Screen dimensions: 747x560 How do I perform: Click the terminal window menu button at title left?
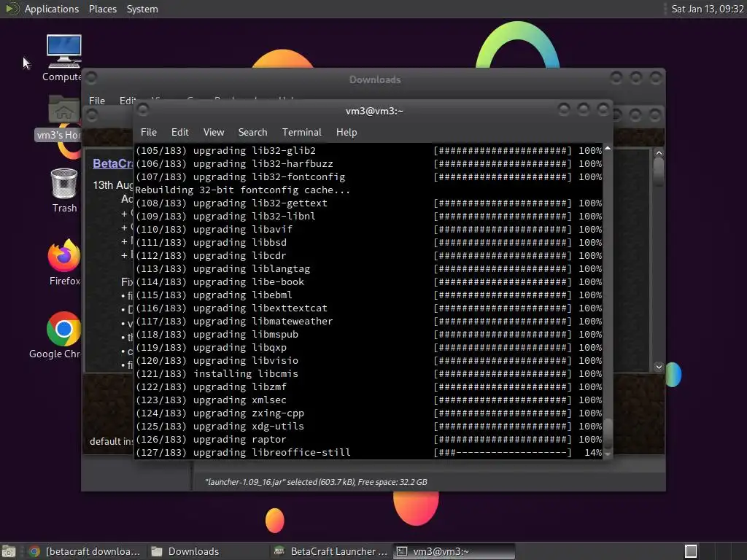click(x=142, y=110)
